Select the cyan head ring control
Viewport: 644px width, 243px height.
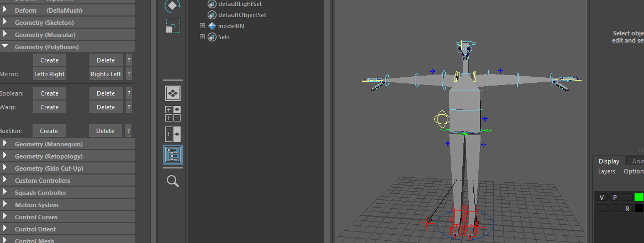pyautogui.click(x=465, y=44)
